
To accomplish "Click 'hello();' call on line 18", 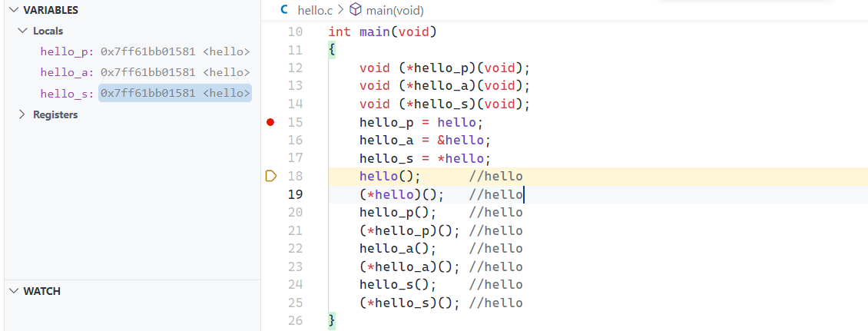I will (x=390, y=177).
